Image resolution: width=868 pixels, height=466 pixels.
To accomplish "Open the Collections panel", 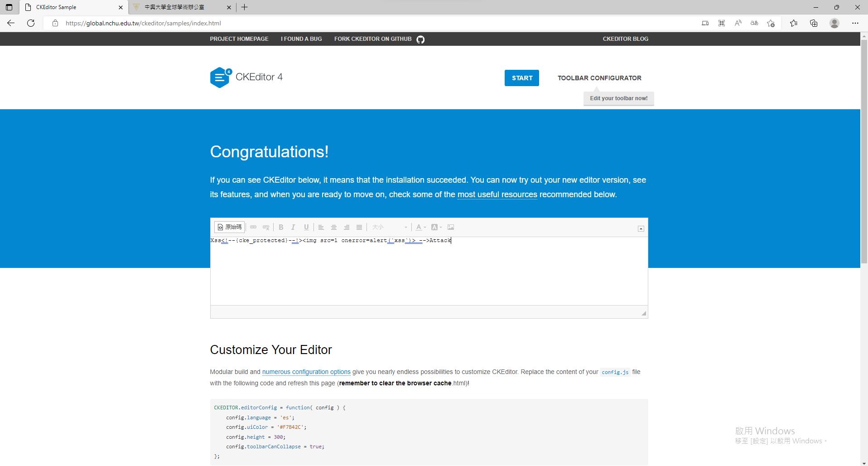I will pyautogui.click(x=814, y=23).
